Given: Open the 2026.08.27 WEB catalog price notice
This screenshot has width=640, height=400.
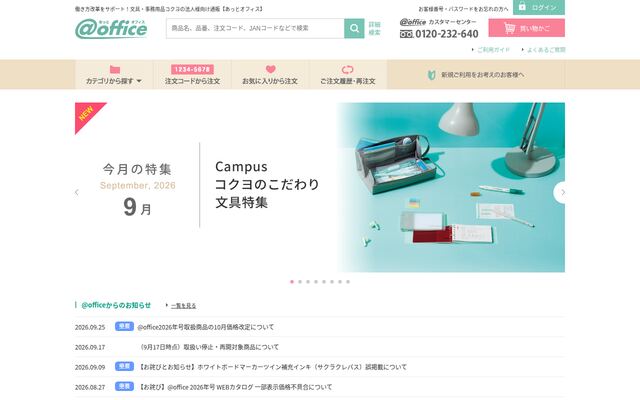Looking at the screenshot, I should coord(235,387).
